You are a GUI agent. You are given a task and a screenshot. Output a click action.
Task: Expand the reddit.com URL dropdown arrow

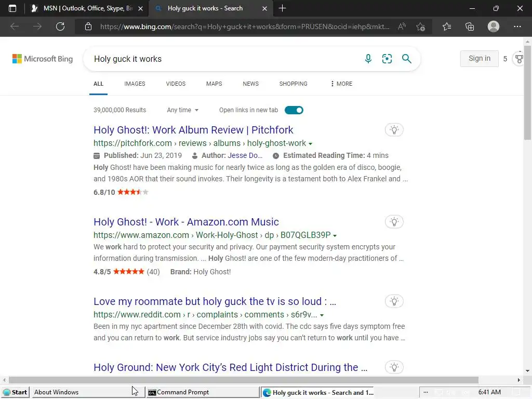(322, 315)
